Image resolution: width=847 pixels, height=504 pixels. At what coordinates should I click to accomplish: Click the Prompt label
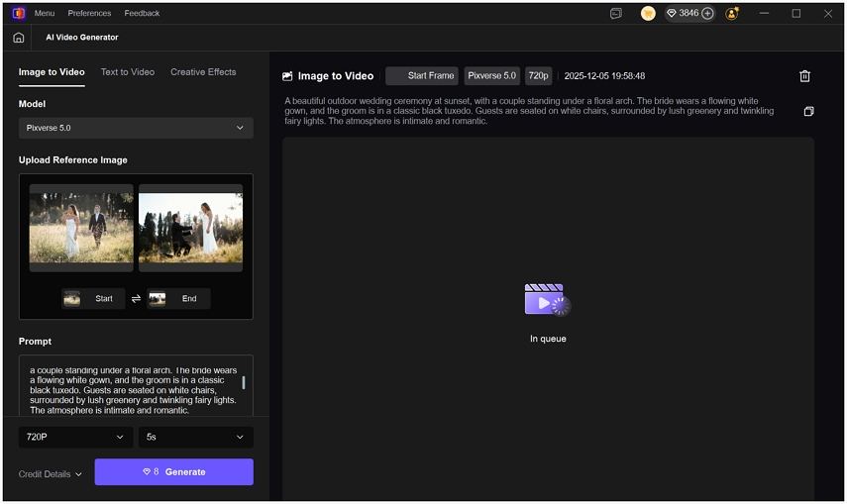[35, 342]
